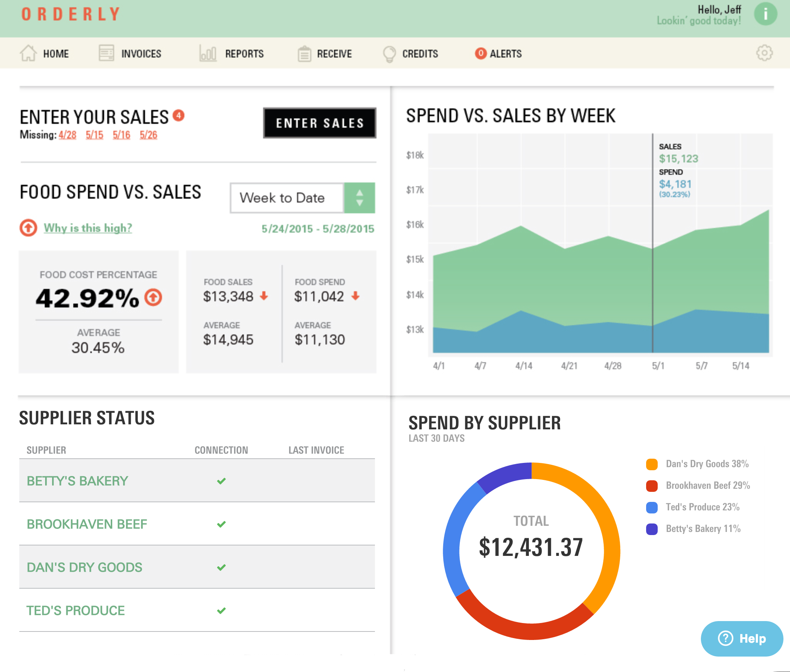This screenshot has width=790, height=672.
Task: Open Reports from the navigation bar
Action: click(x=207, y=53)
